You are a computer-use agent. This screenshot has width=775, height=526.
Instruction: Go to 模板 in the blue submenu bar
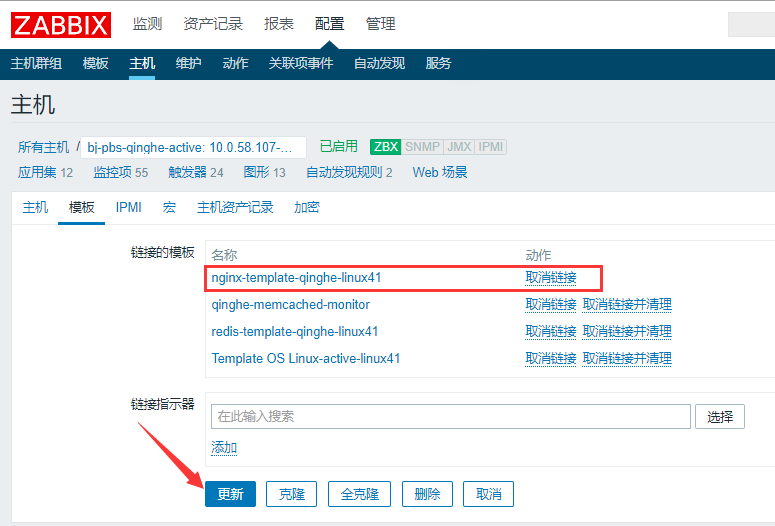click(95, 63)
